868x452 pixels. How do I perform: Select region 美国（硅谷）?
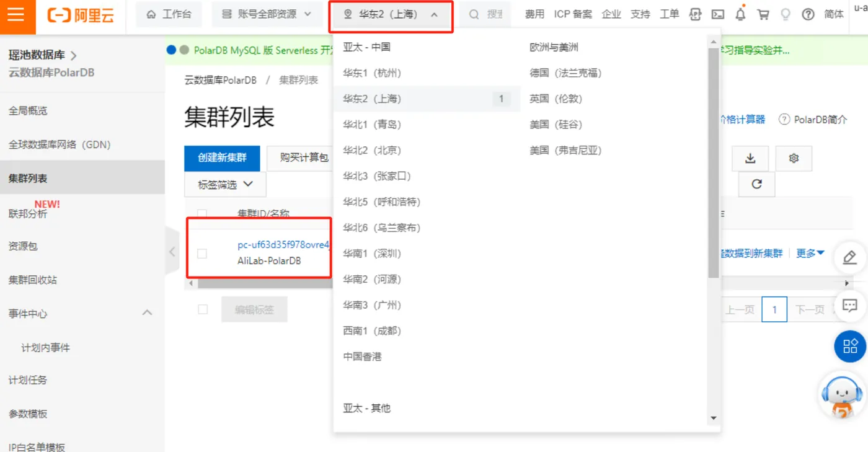pos(556,125)
